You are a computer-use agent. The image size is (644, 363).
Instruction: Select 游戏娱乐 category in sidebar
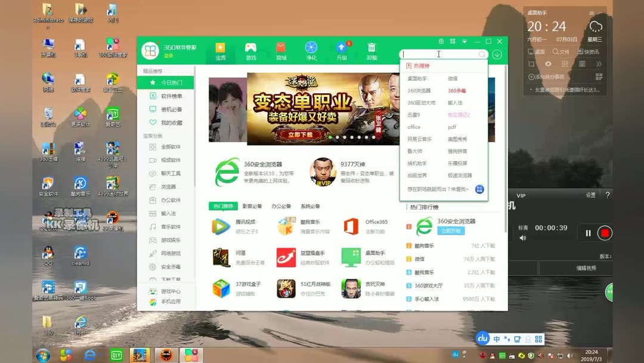pos(166,240)
